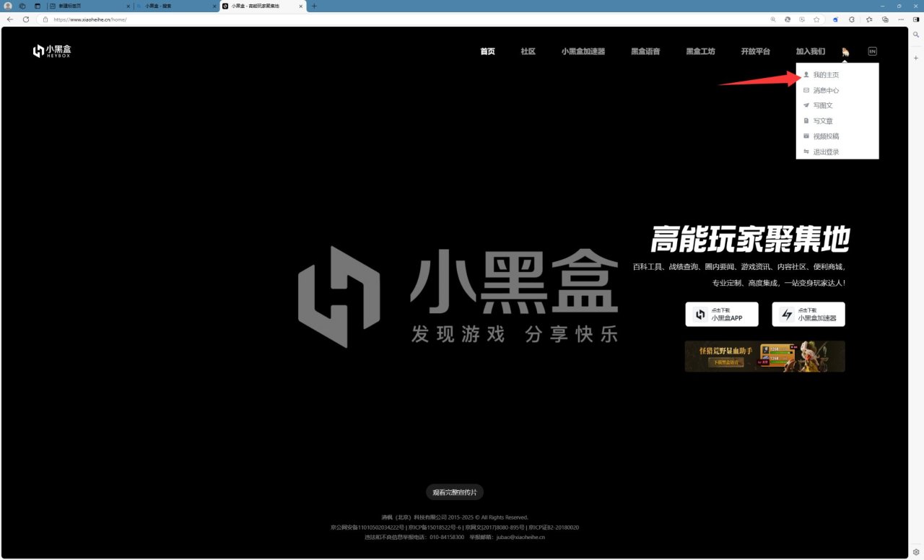
Task: Open the 京ICP备15018522号-6 link
Action: tap(435, 528)
